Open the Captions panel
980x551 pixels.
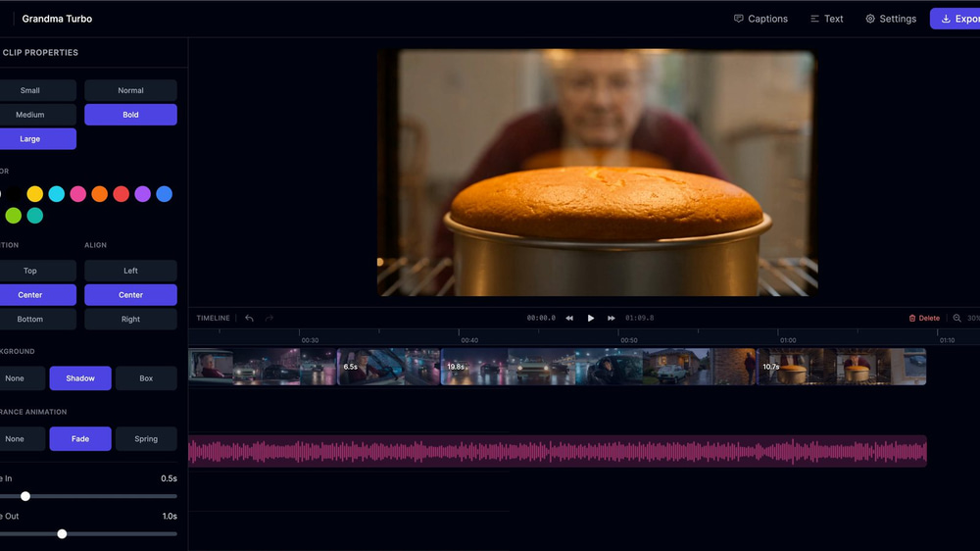(760, 19)
